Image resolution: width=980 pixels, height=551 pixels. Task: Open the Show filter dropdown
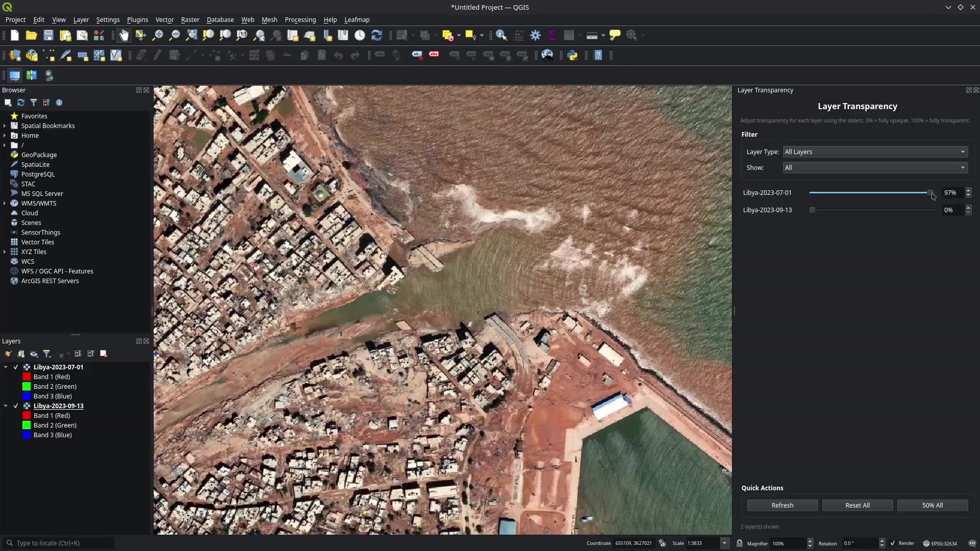coord(875,168)
